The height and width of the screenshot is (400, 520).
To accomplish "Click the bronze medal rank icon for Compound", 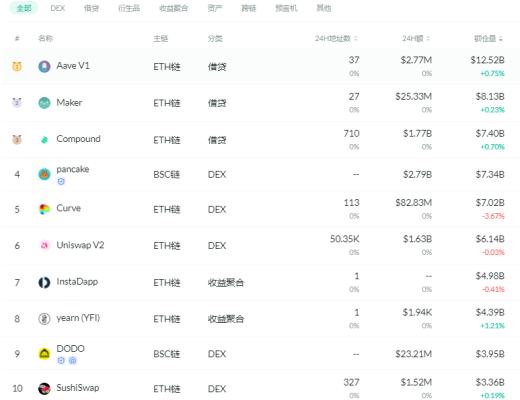I will click(x=17, y=139).
